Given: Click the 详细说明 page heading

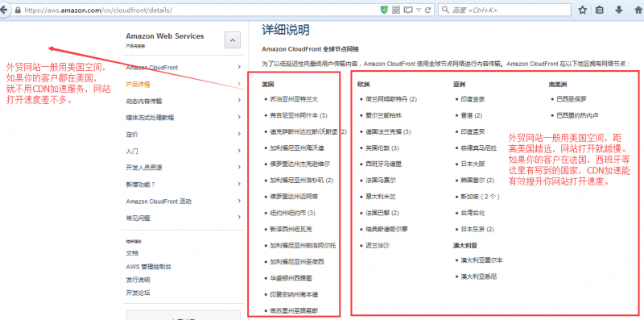Looking at the screenshot, I should click(x=286, y=30).
